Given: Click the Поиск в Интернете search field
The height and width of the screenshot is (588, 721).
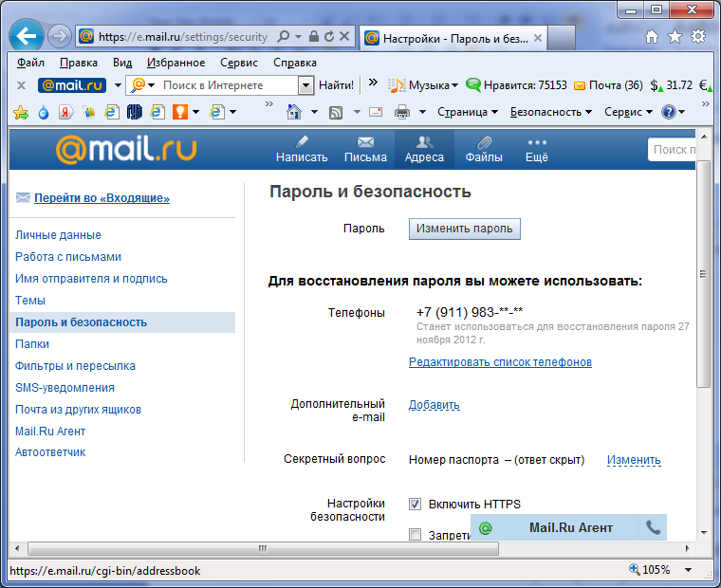Looking at the screenshot, I should click(228, 85).
